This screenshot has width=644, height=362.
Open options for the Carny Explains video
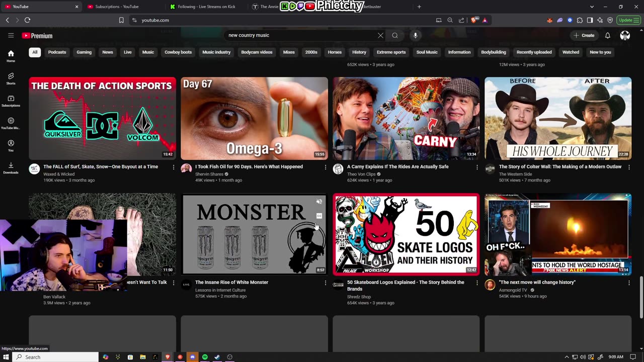click(x=477, y=167)
